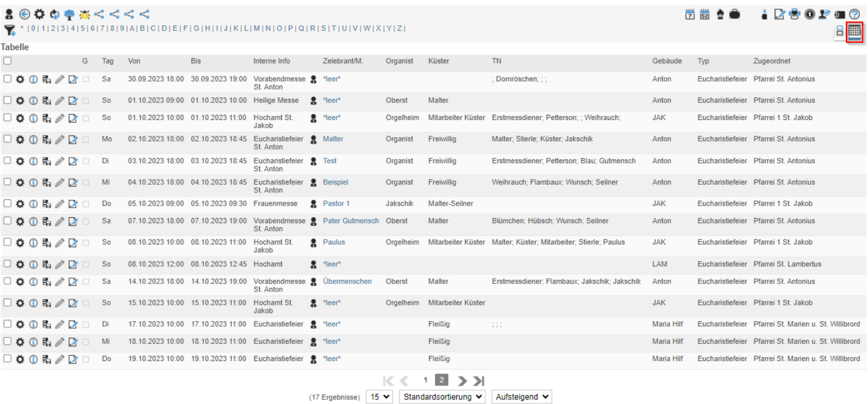Screen dimensions: 868x404
Task: Open the help question mark icon
Action: pyautogui.click(x=854, y=14)
